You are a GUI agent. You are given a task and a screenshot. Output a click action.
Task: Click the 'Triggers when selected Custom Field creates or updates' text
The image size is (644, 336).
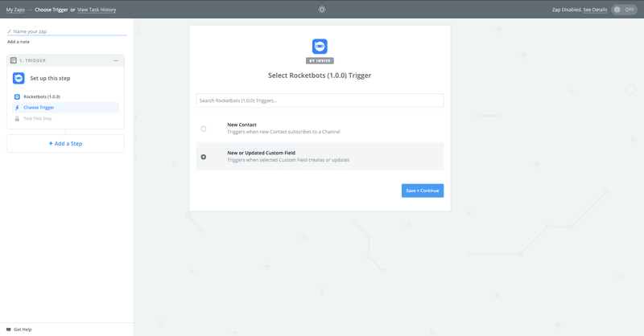tap(288, 160)
